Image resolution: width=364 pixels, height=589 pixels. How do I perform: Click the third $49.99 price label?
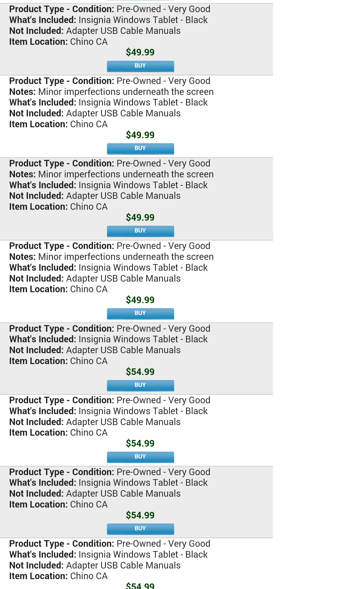point(140,218)
